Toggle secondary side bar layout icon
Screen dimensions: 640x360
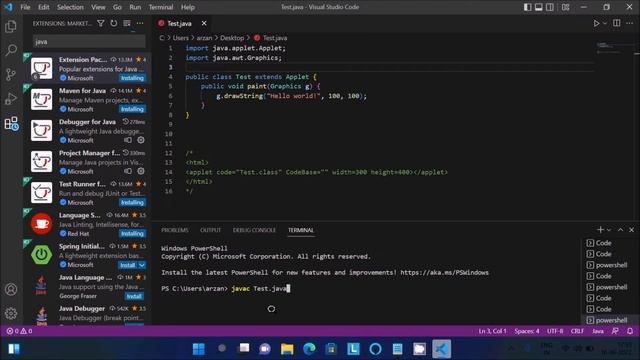coord(550,7)
